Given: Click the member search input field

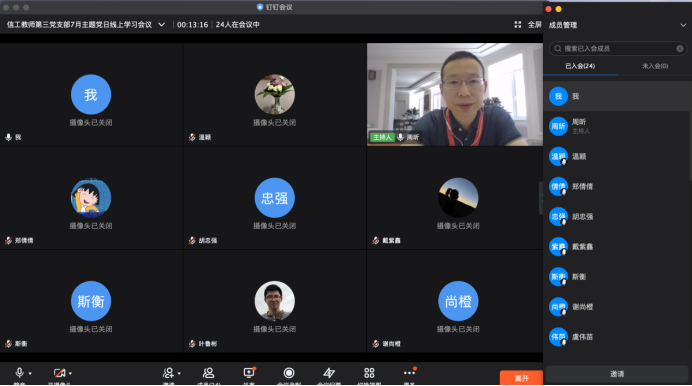Looking at the screenshot, I should pyautogui.click(x=618, y=49).
